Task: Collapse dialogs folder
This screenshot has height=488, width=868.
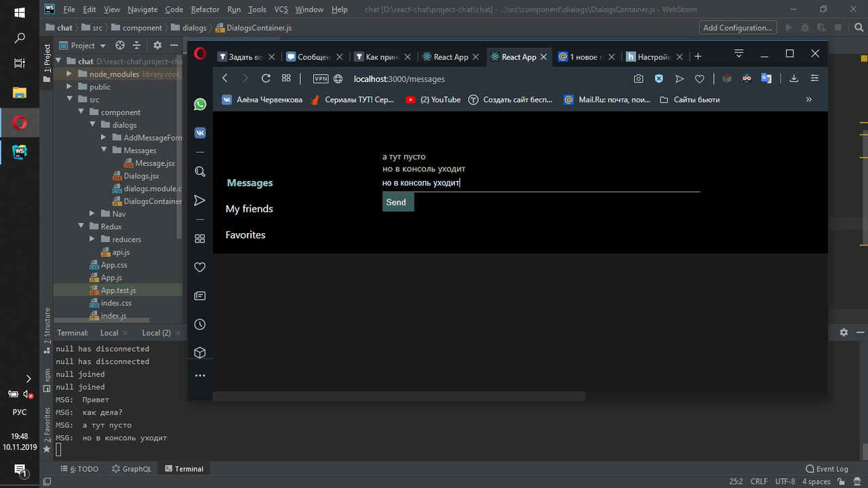Action: point(92,125)
